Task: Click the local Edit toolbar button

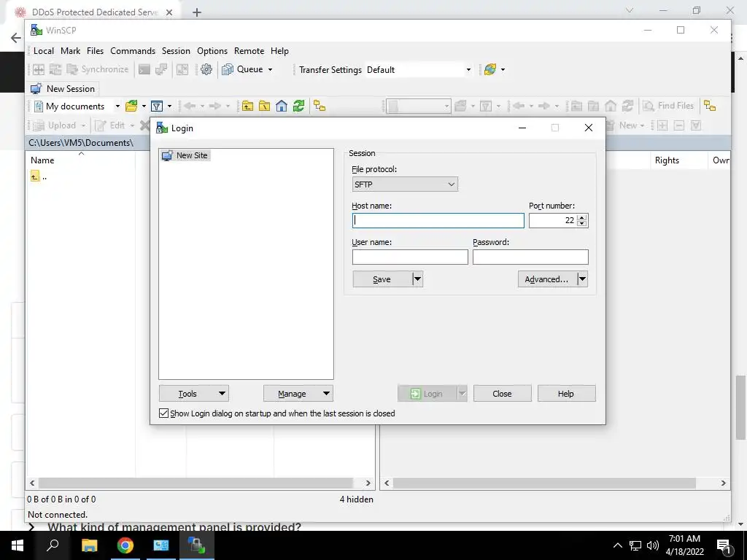Action: 111,125
